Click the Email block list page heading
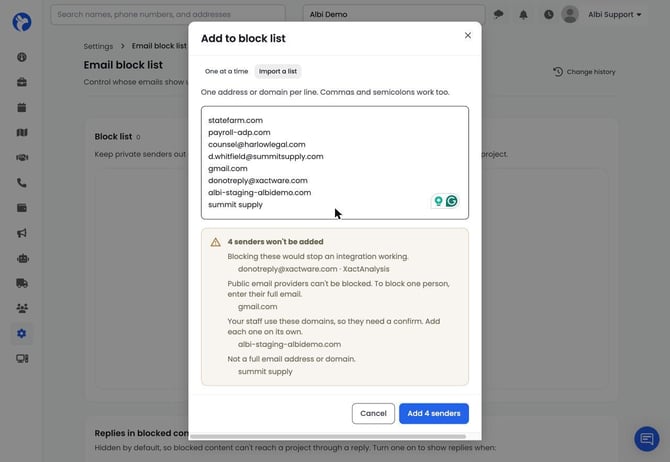 pyautogui.click(x=123, y=65)
